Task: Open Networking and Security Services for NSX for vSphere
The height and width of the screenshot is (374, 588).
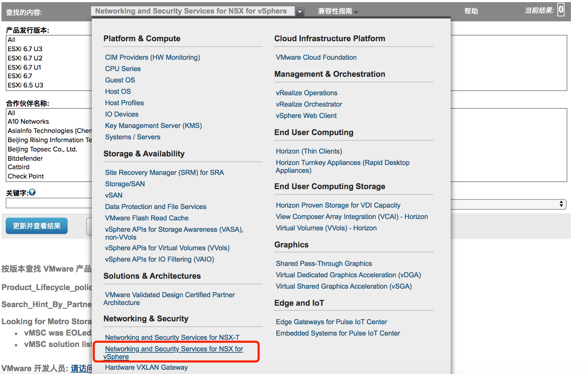Action: pyautogui.click(x=174, y=352)
